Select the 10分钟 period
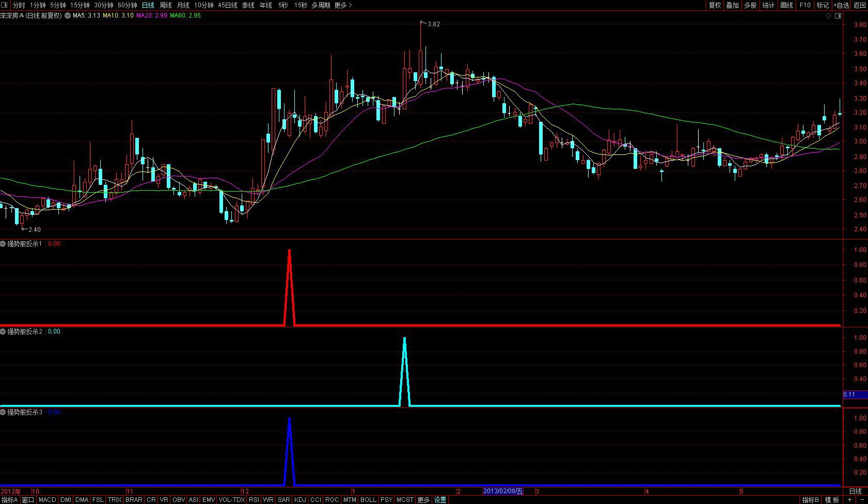Screen dimensions: 868x504 pyautogui.click(x=204, y=5)
